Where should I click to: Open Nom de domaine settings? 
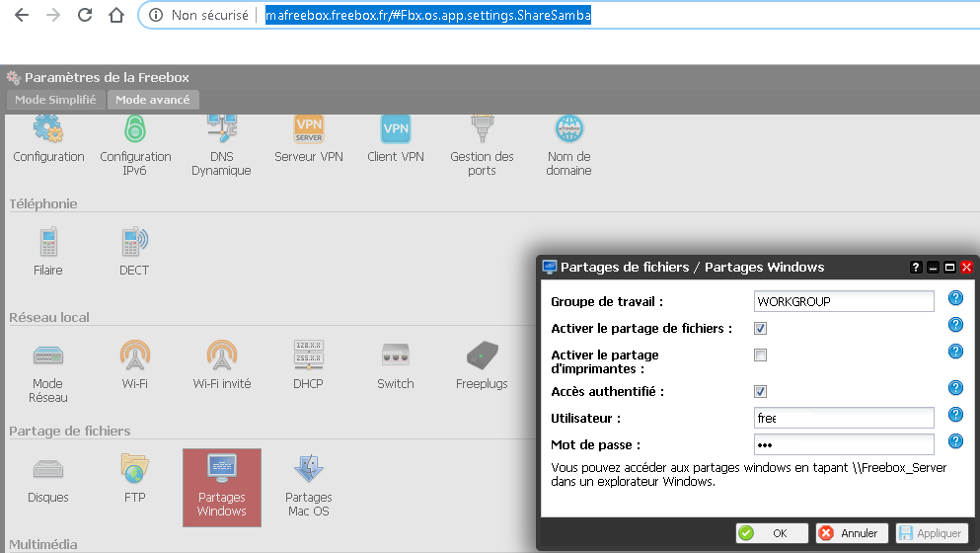tap(568, 145)
